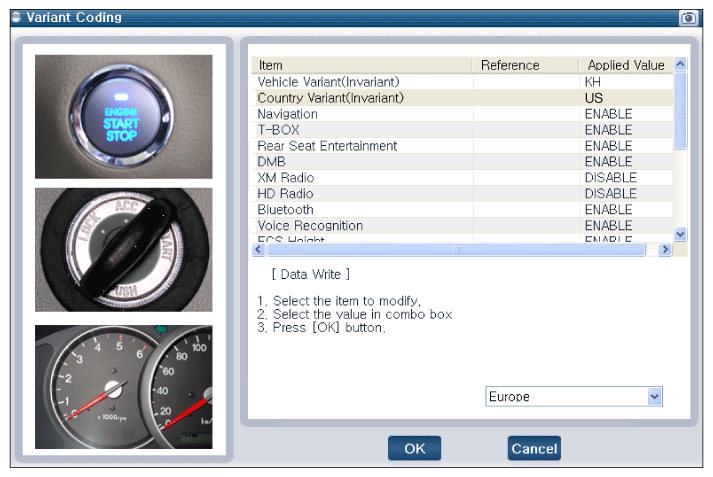713x477 pixels.
Task: Click the camera screenshot icon in title bar
Action: coord(688,18)
